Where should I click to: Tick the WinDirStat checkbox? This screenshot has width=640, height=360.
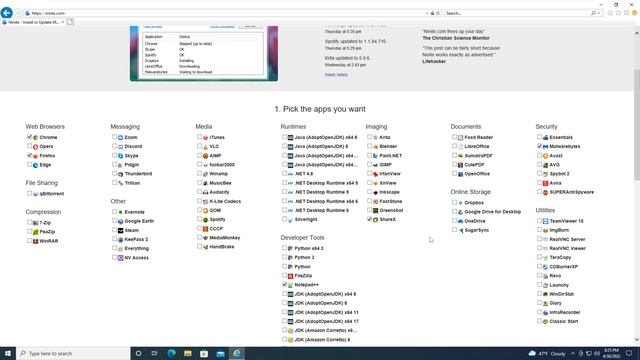540,293
